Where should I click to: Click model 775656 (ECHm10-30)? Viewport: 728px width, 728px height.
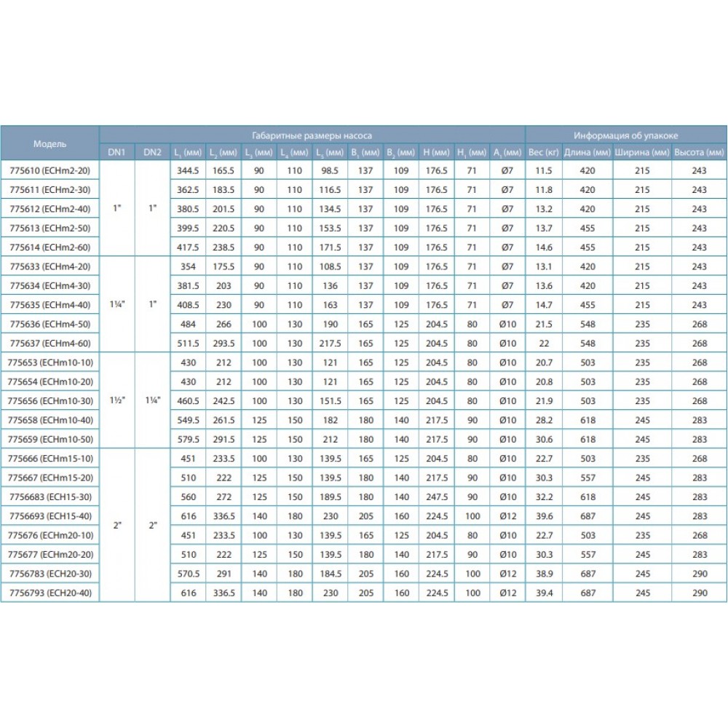pos(50,400)
